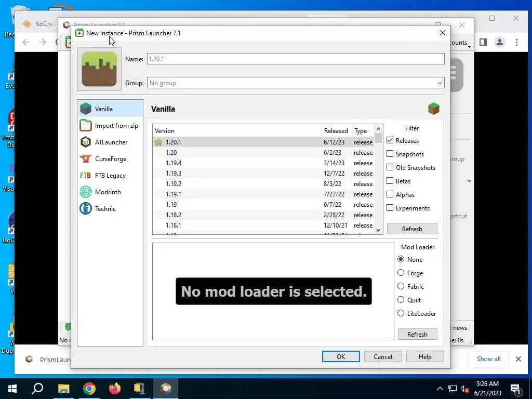Open the notification center icon

tap(516, 389)
